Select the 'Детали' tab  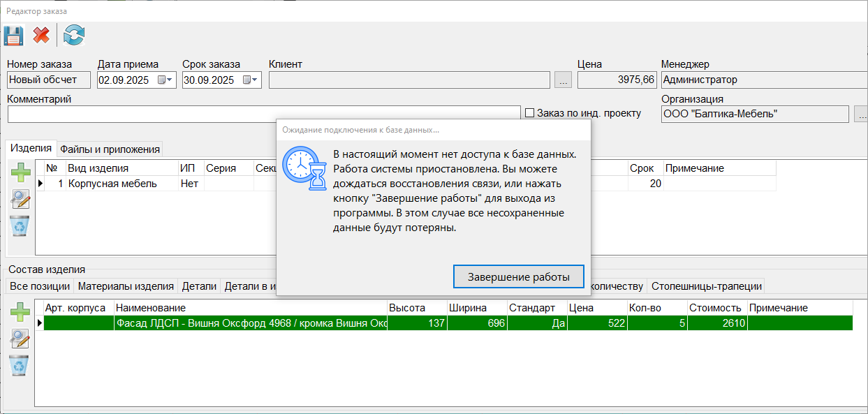199,286
